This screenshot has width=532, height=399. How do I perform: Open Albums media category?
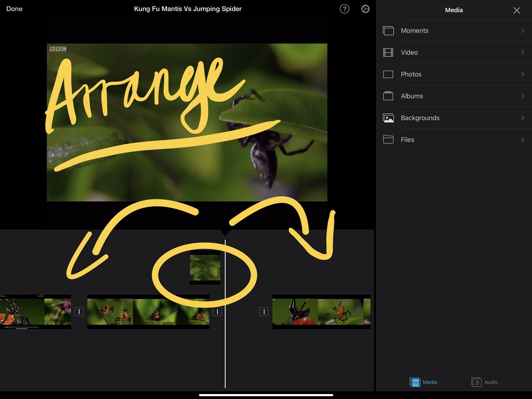tap(454, 96)
